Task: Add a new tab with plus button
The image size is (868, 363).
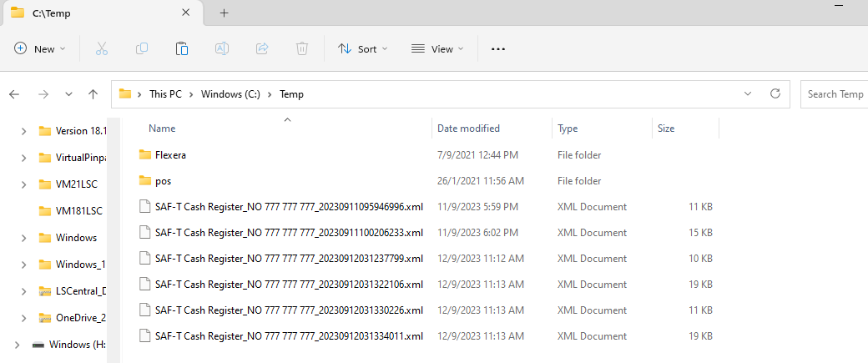Action: coord(224,13)
